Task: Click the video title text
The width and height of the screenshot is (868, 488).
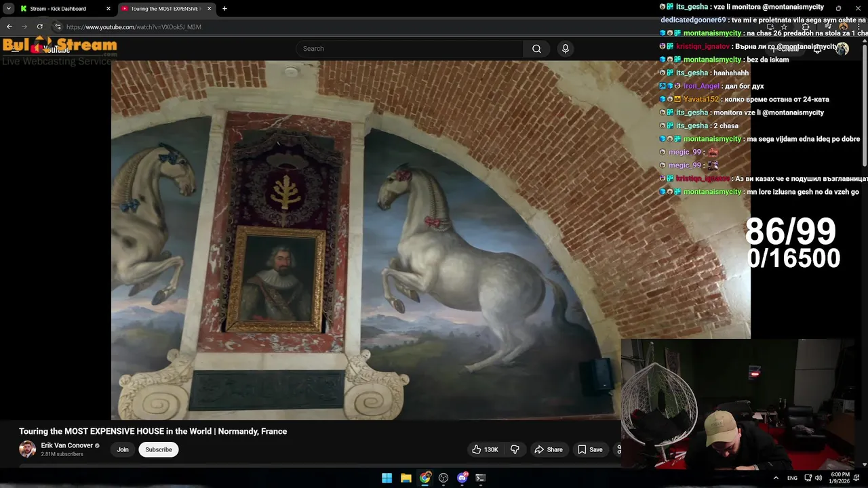Action: [153, 431]
